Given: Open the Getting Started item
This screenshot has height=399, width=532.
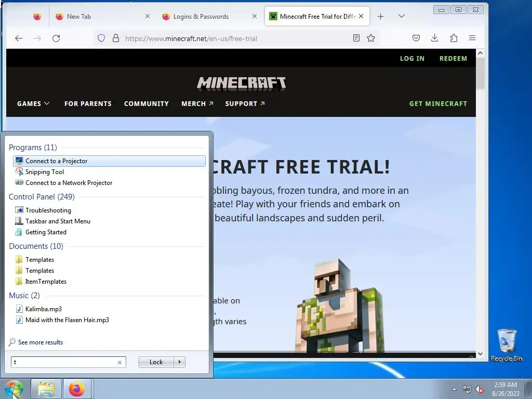Looking at the screenshot, I should pos(109,232).
